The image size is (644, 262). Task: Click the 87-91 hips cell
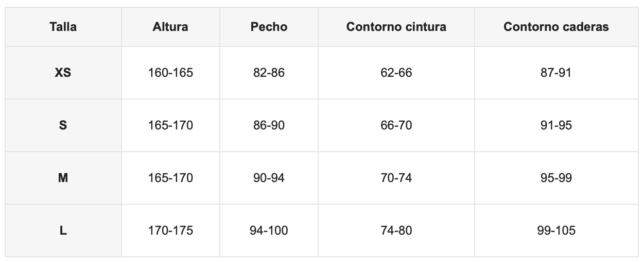tap(556, 73)
